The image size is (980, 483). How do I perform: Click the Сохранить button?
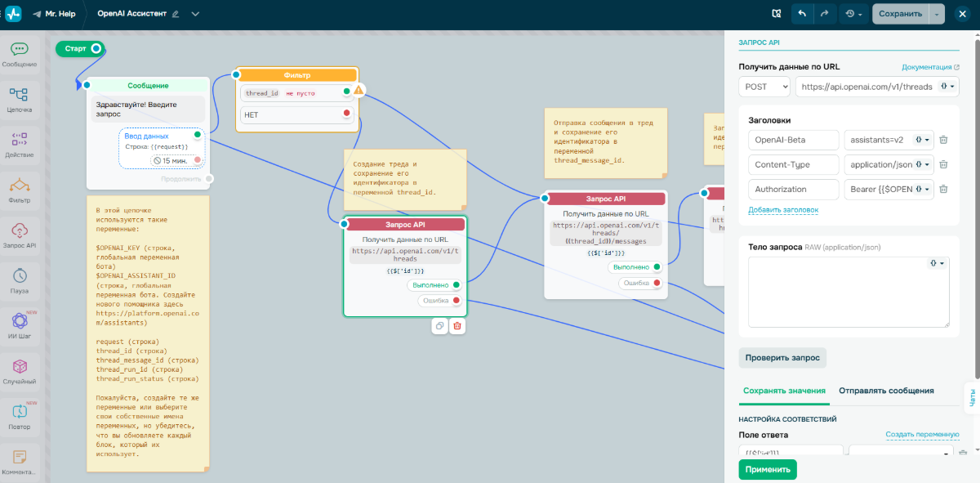pos(901,14)
